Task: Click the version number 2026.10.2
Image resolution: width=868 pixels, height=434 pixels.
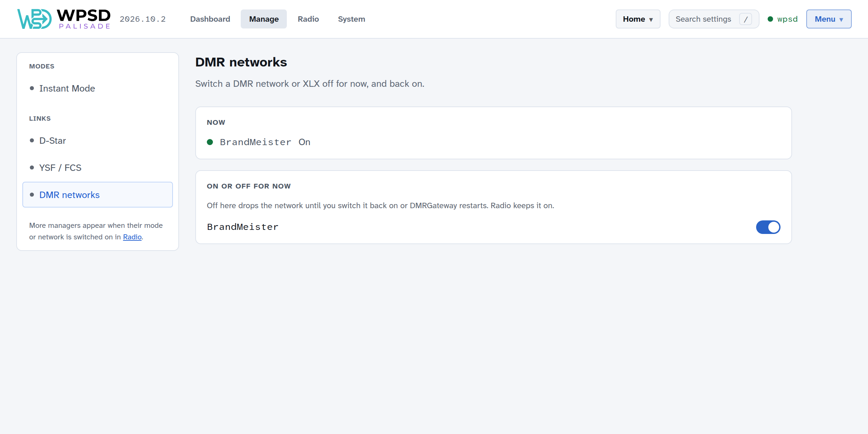Action: (143, 19)
